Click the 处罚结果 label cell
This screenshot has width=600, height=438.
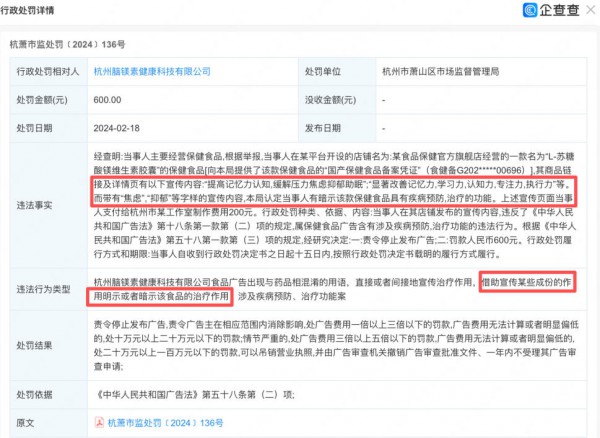49,345
